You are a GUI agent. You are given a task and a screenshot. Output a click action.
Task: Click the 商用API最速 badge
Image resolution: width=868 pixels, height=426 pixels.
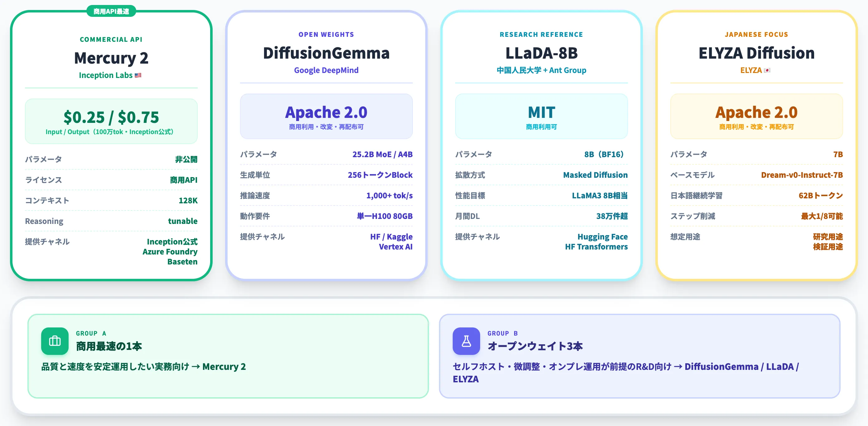click(x=111, y=11)
